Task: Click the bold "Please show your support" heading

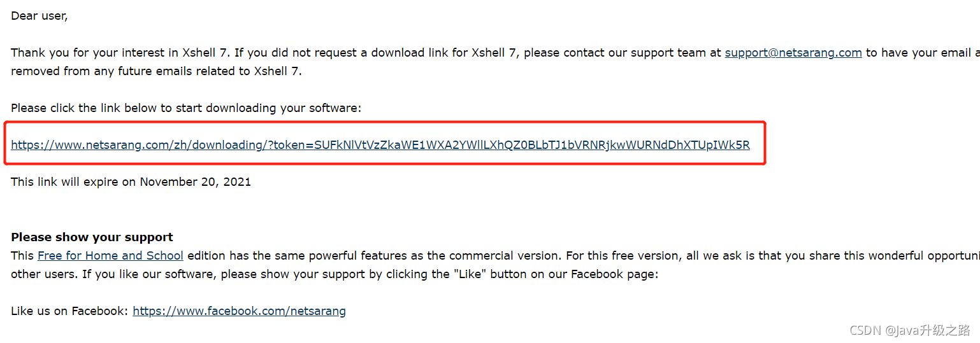Action: coord(92,237)
